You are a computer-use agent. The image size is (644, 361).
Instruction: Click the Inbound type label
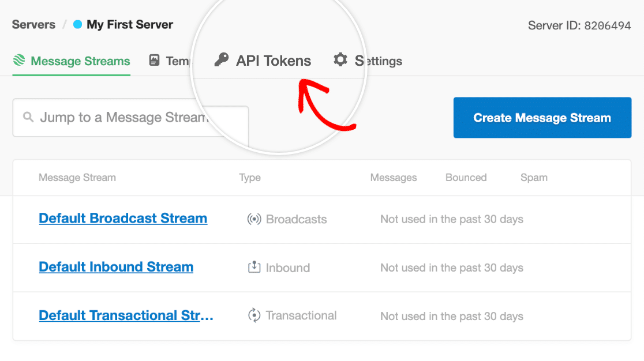287,268
